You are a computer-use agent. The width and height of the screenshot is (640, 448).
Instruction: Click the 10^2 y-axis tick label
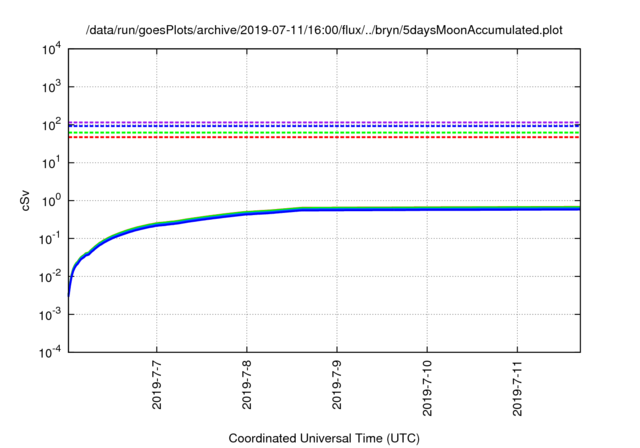[x=52, y=124]
